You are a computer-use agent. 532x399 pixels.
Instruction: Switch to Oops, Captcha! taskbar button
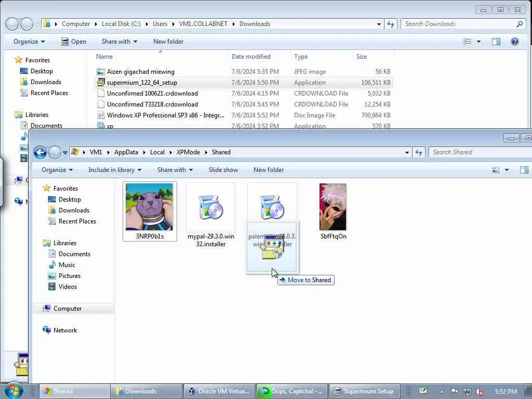point(292,391)
